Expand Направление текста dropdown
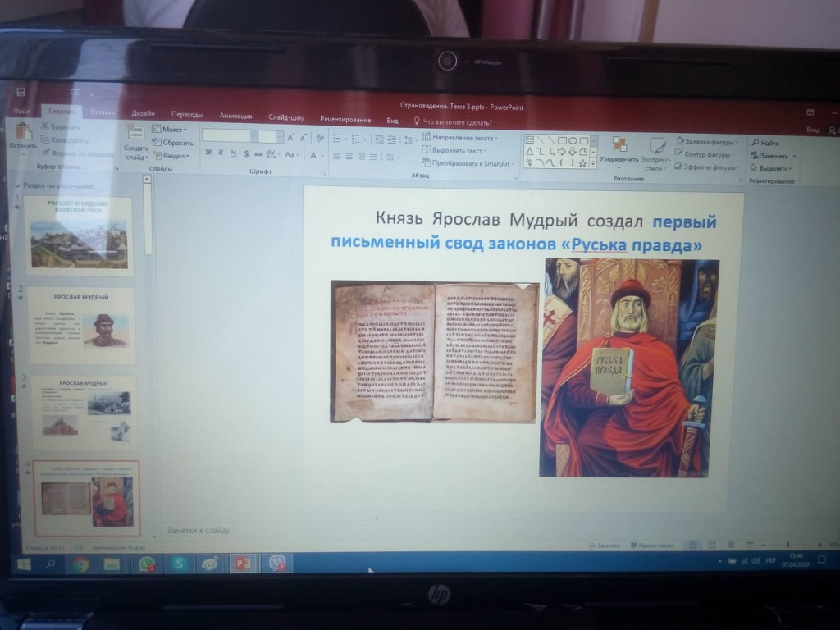 [x=459, y=138]
